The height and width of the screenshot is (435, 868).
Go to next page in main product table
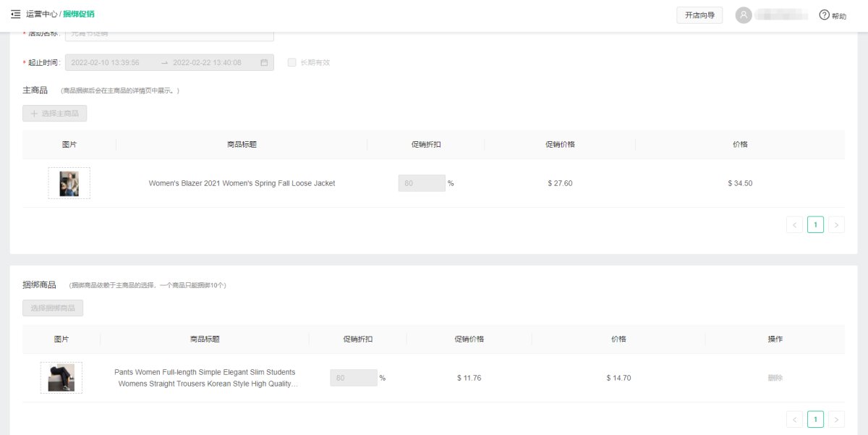coord(836,225)
